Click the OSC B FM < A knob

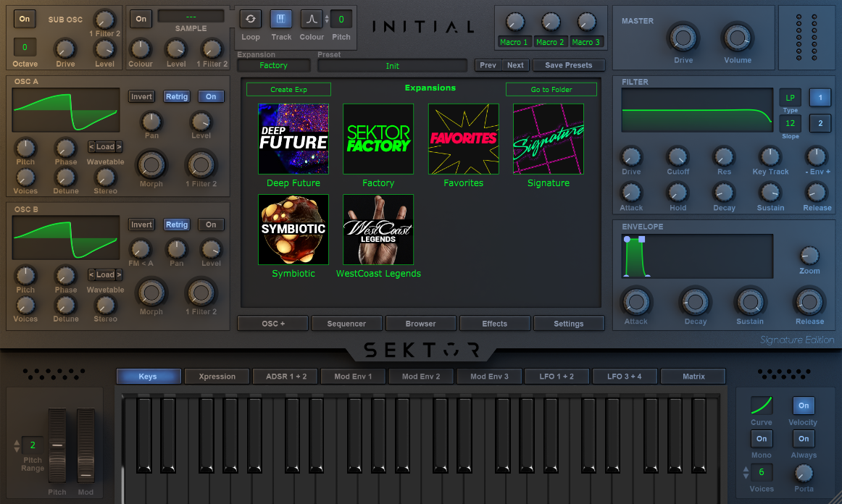[x=140, y=249]
